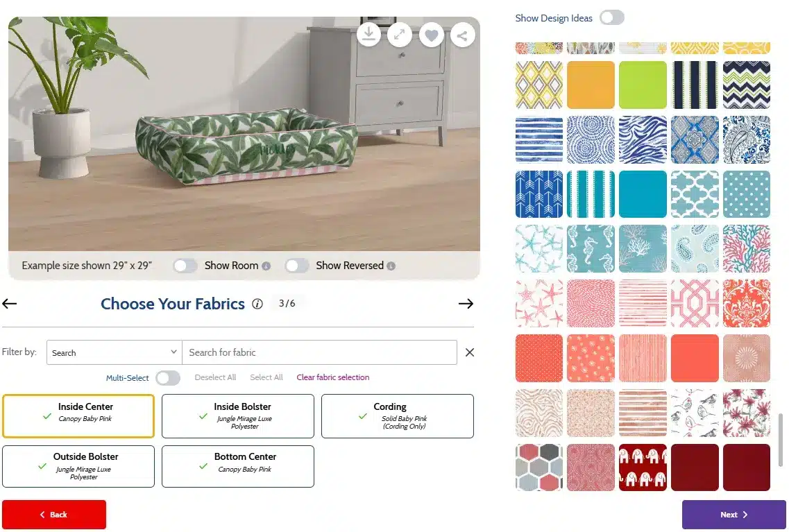Enable the Show Room toggle
Image resolution: width=789 pixels, height=532 pixels.
[x=185, y=266]
